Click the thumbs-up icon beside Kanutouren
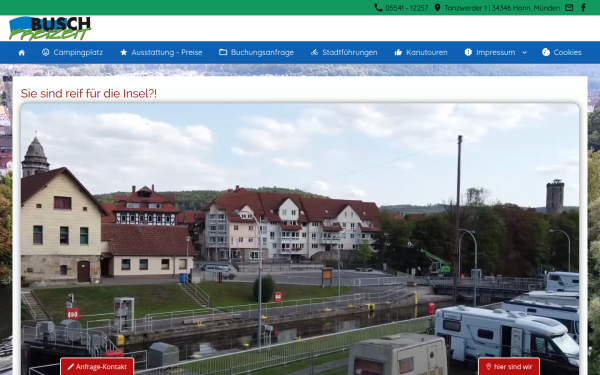Screen dimensions: 600x375 (x=398, y=52)
